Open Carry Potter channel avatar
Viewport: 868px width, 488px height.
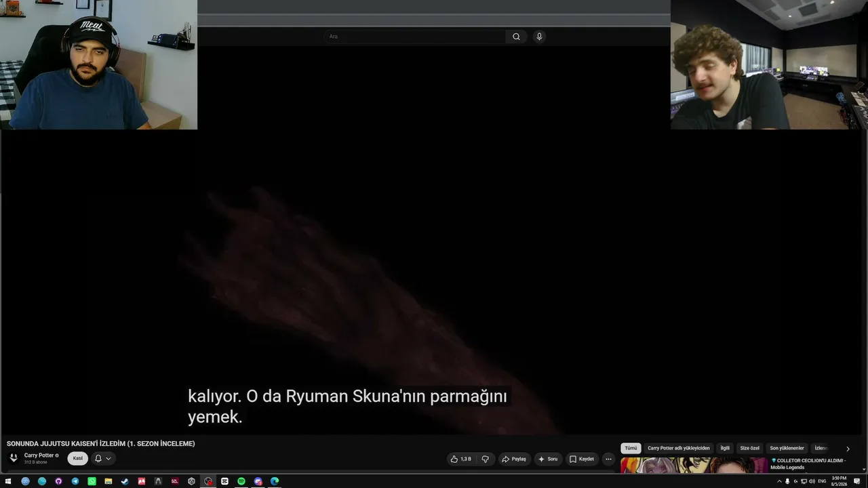[x=13, y=458]
